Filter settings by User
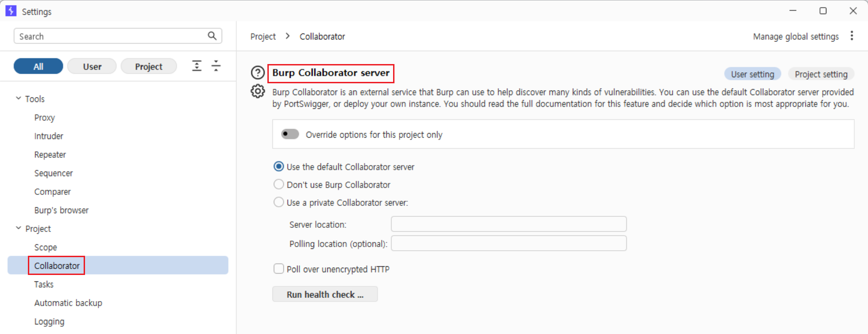Screen dimensions: 868x334 click(x=92, y=66)
